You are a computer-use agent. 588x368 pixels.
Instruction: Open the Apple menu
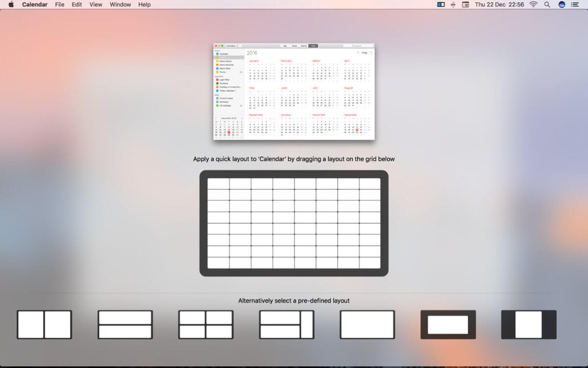pyautogui.click(x=11, y=5)
